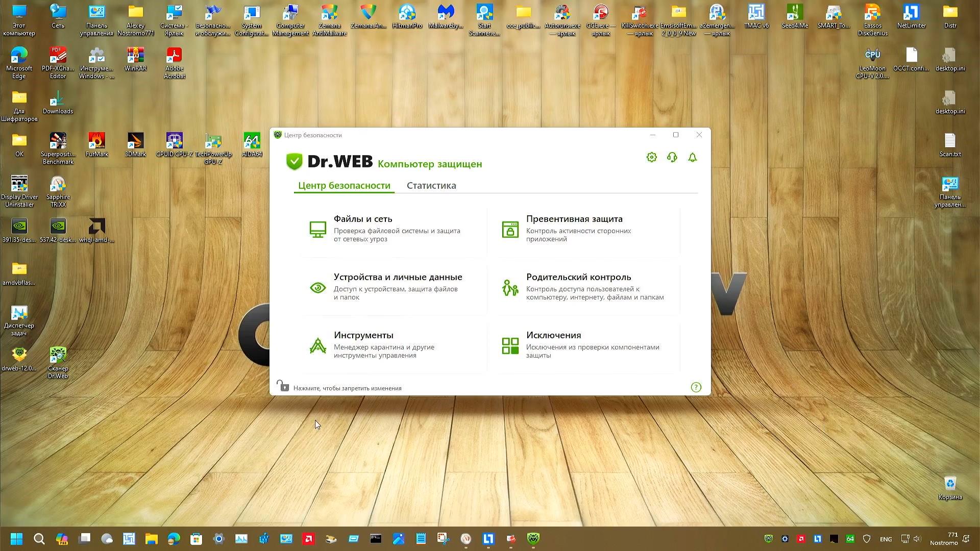
Task: Click the Dr.Web spider taskbar icon
Action: click(x=533, y=539)
